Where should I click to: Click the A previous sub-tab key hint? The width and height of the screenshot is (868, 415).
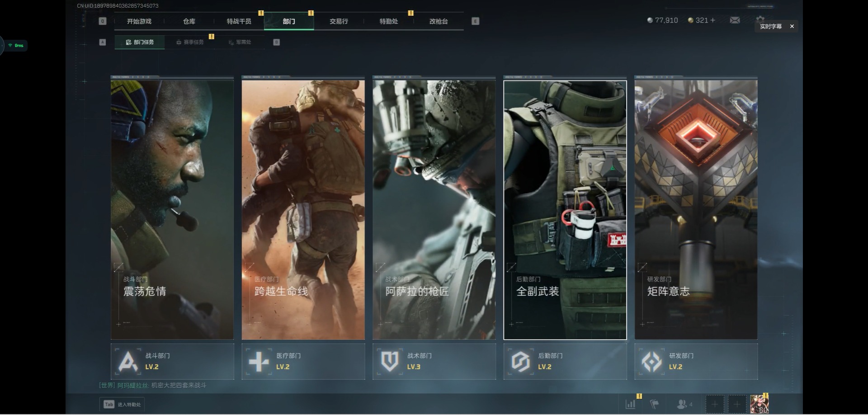(x=103, y=42)
